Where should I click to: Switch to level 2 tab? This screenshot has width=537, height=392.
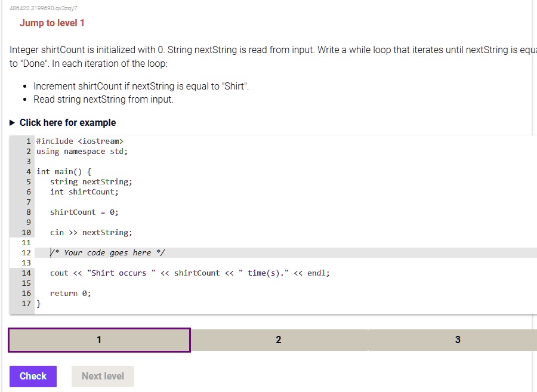278,339
